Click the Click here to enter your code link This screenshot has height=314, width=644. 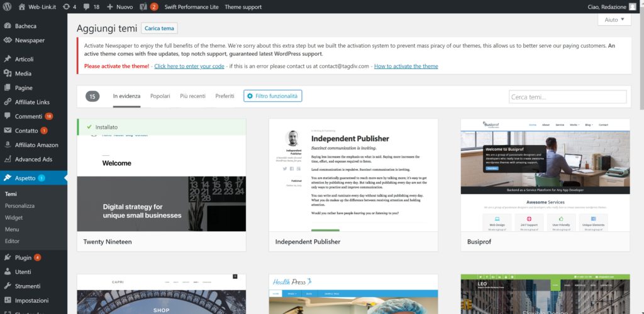pyautogui.click(x=189, y=67)
